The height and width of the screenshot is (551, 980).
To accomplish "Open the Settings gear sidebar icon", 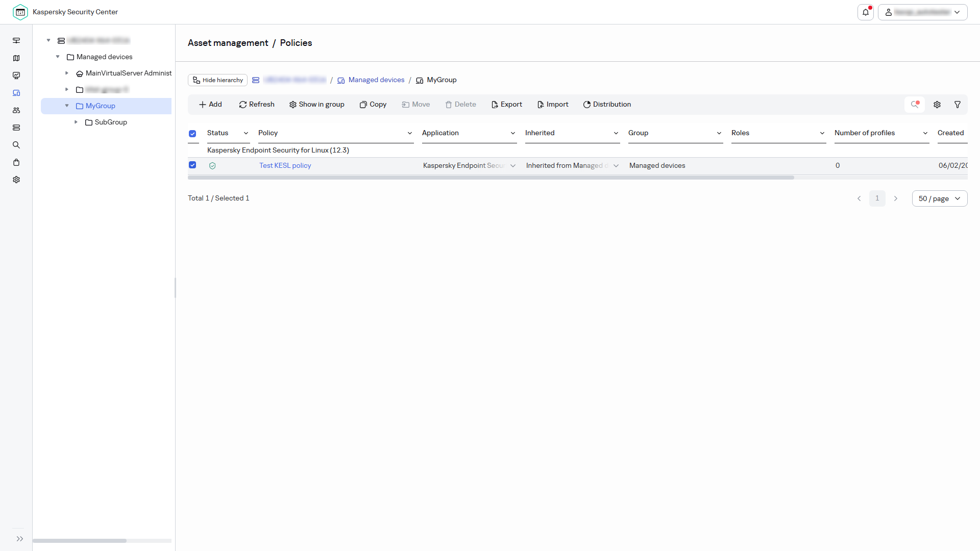I will pos(16,180).
